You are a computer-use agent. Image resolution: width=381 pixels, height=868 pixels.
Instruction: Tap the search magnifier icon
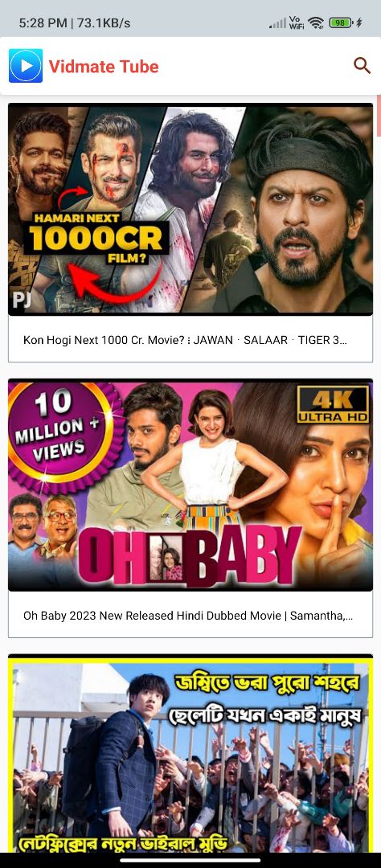[363, 66]
